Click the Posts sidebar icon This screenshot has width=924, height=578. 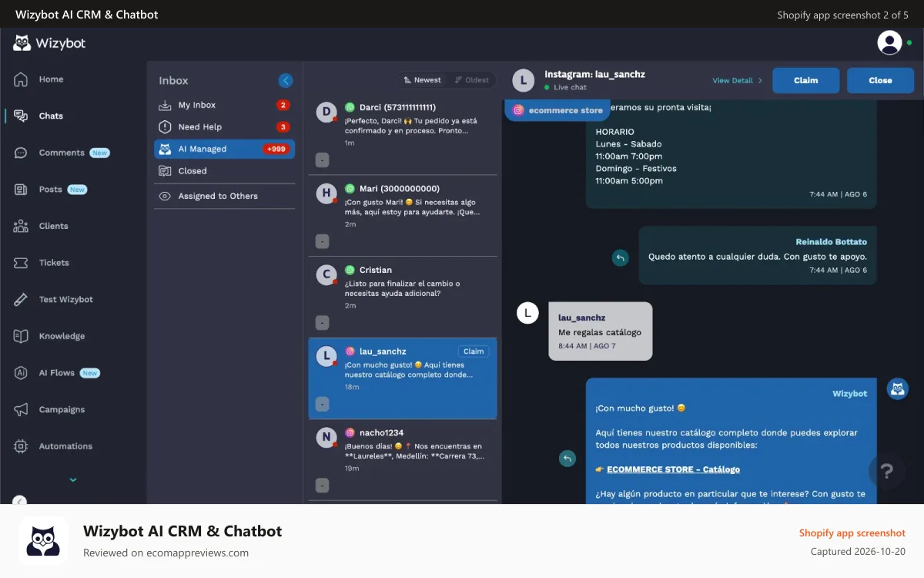[x=21, y=190]
